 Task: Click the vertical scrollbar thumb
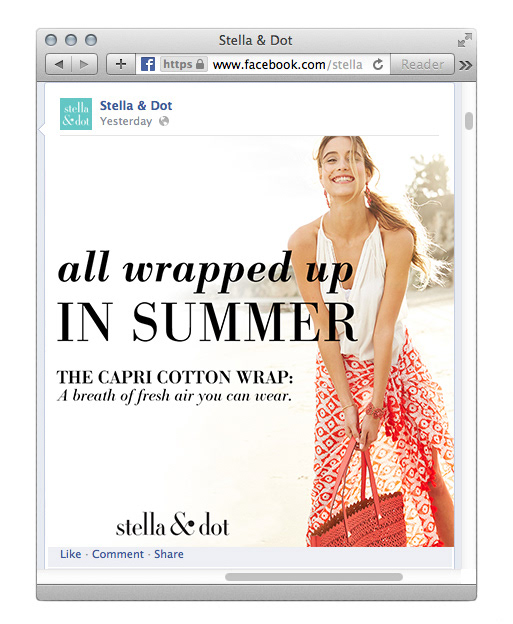[469, 121]
